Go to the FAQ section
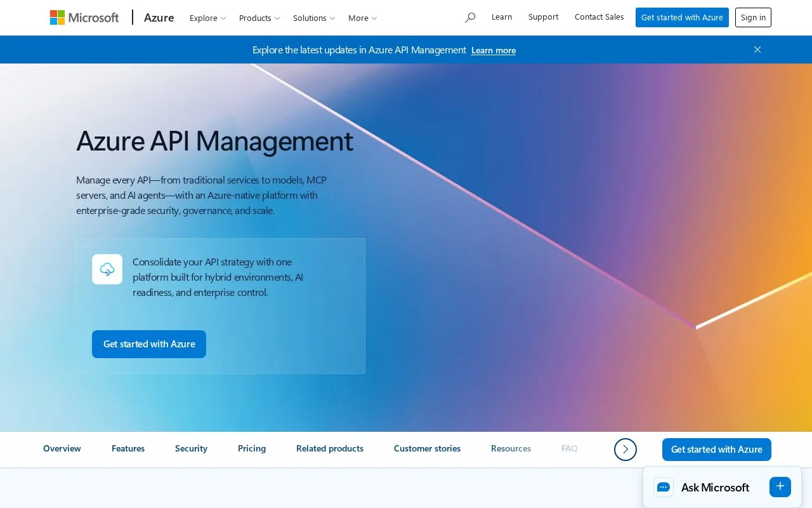Viewport: 812px width, 508px height. (570, 448)
